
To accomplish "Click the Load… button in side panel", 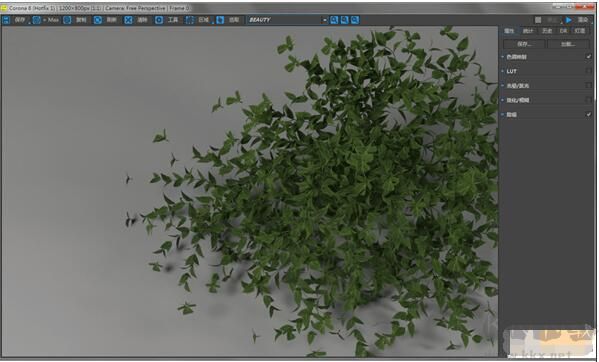I will pyautogui.click(x=568, y=44).
